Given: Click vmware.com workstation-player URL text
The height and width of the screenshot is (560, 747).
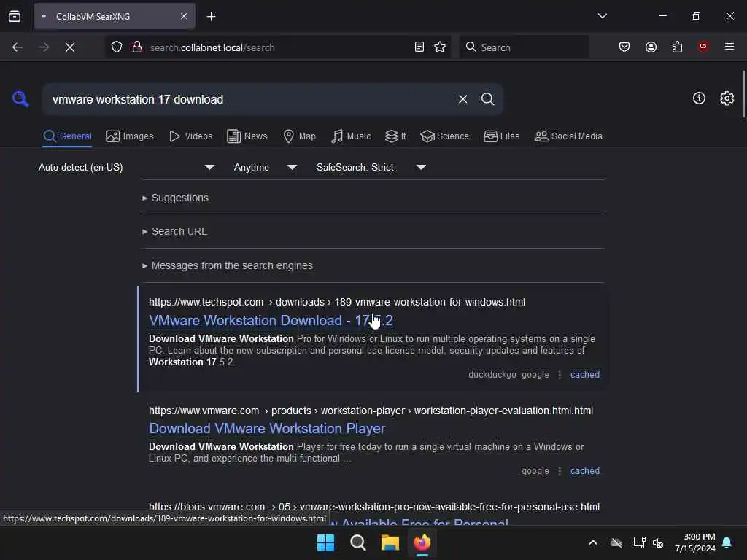Looking at the screenshot, I should [371, 411].
